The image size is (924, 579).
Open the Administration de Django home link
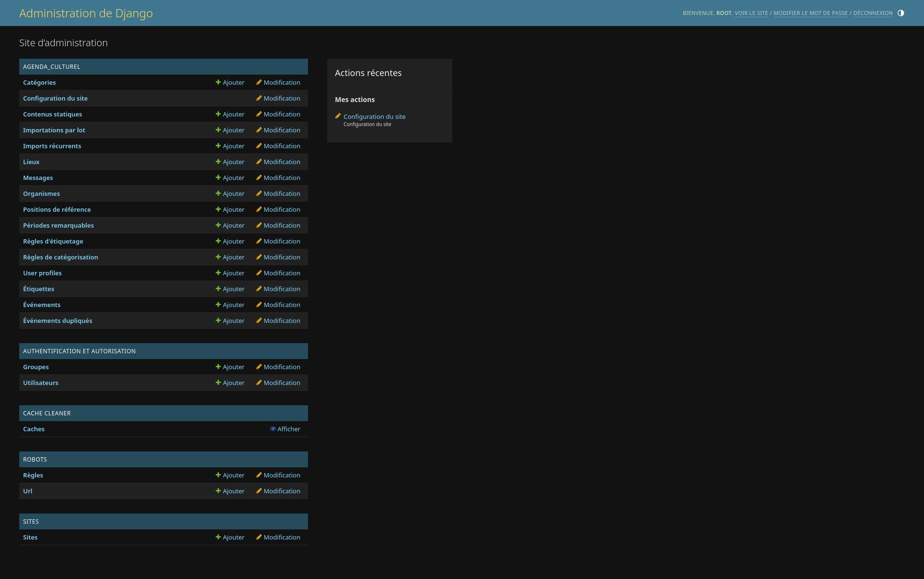point(86,13)
